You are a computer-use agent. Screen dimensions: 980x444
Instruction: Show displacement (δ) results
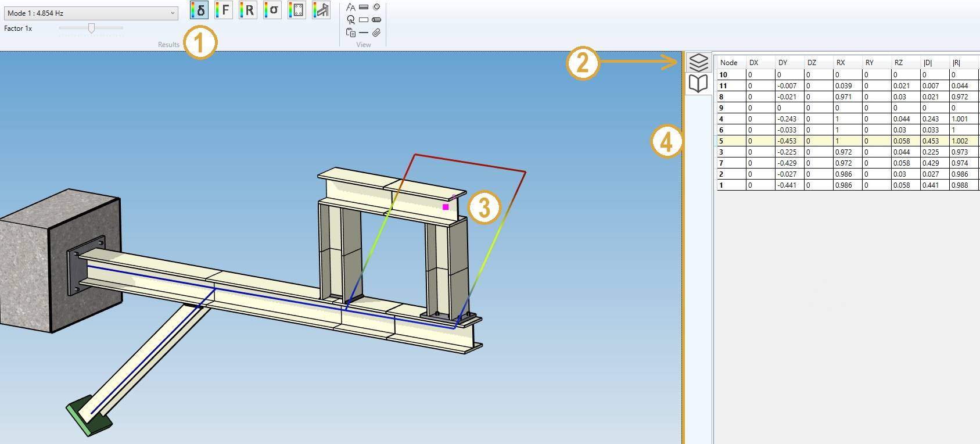point(199,10)
